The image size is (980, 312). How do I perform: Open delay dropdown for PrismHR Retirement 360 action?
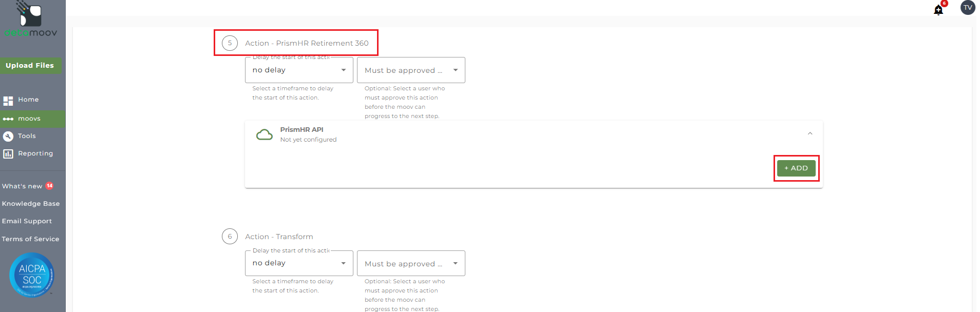click(299, 70)
